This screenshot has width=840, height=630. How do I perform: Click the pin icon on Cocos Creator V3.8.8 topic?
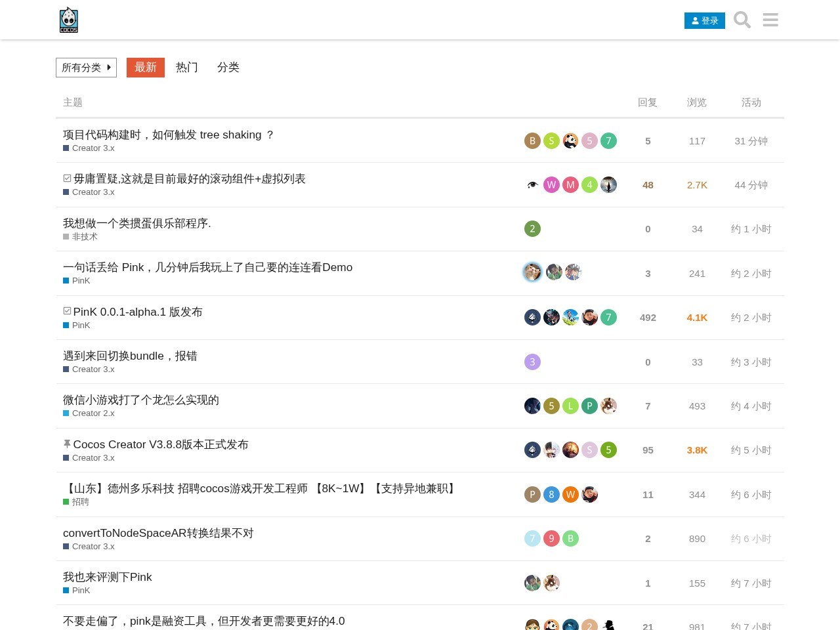tap(66, 444)
